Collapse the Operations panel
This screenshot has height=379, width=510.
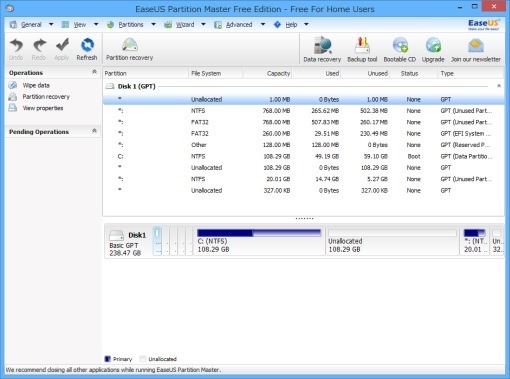[x=94, y=72]
